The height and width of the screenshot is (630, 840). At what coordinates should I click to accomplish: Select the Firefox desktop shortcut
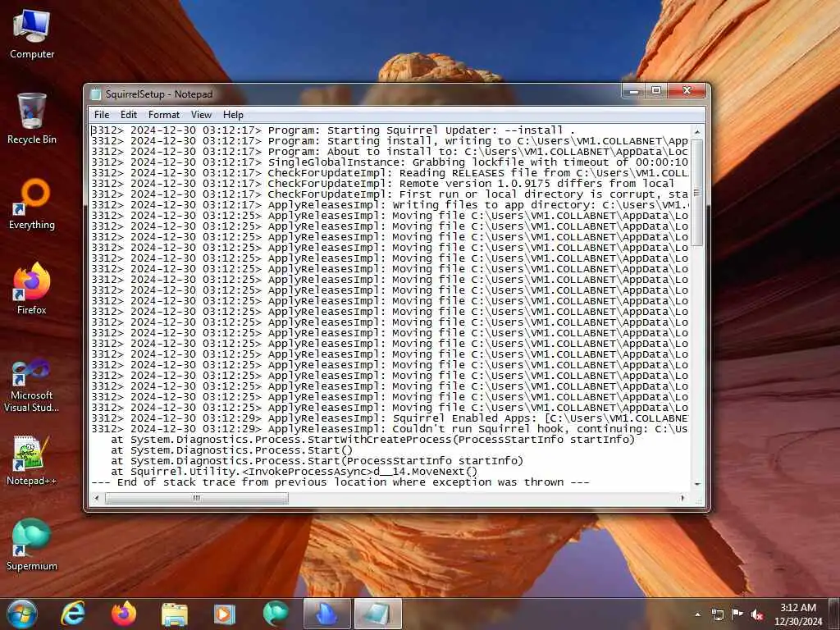click(x=32, y=290)
